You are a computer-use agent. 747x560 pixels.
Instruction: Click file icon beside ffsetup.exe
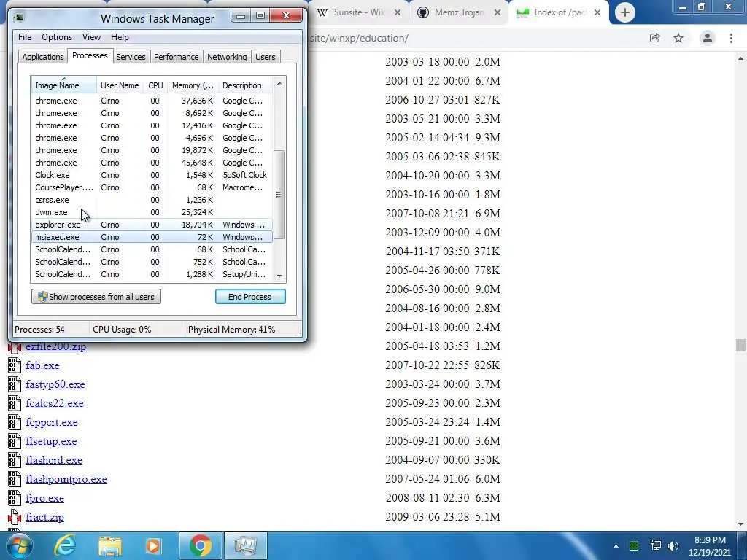[15, 441]
